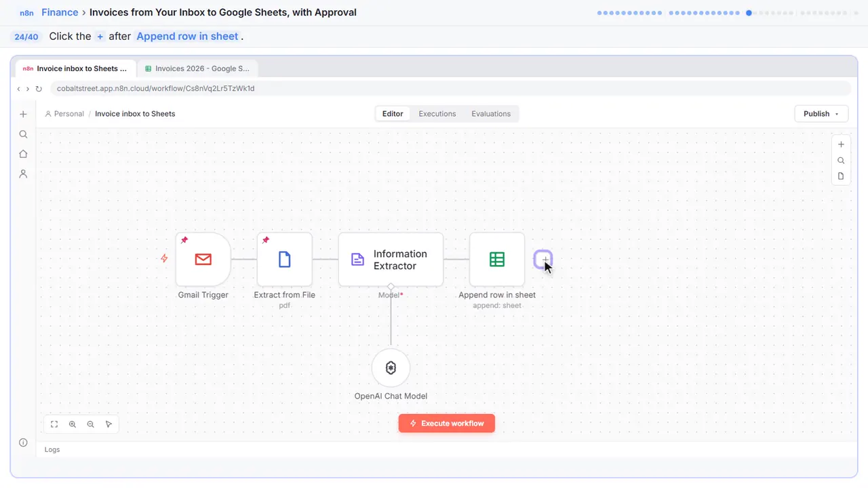Viewport: 868px width, 488px height.
Task: Open the Finance link in the top header
Action: coord(60,12)
